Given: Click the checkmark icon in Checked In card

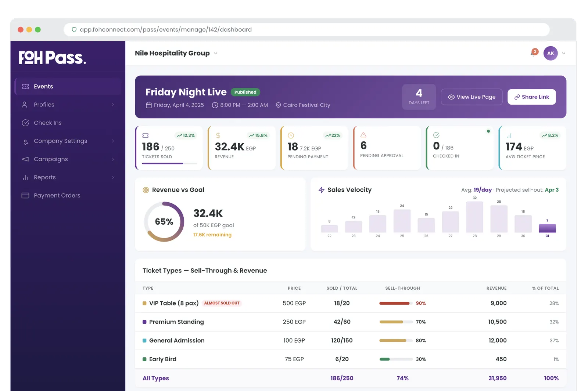Looking at the screenshot, I should 436,135.
